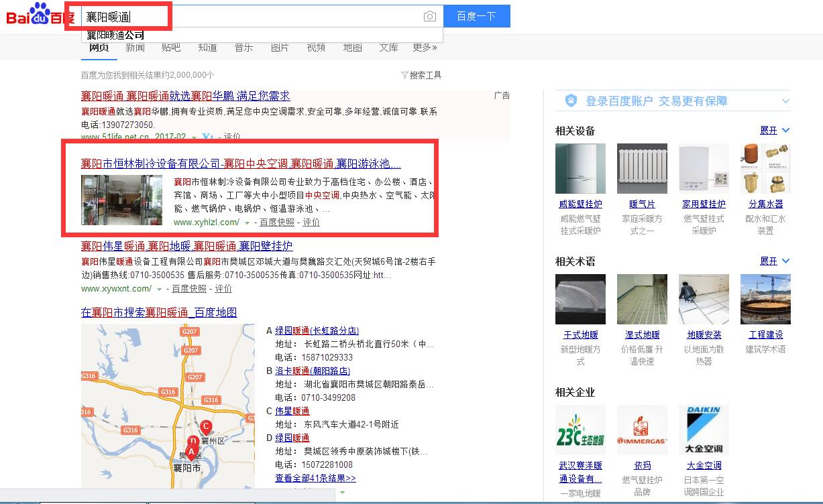Switch to the 图片 tab
This screenshot has height=504, width=823.
click(280, 48)
